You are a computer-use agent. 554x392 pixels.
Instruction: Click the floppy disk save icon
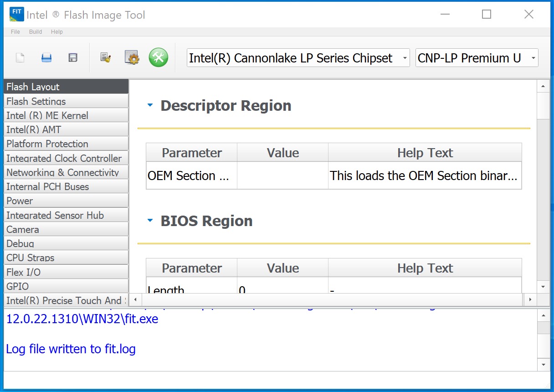click(x=73, y=58)
